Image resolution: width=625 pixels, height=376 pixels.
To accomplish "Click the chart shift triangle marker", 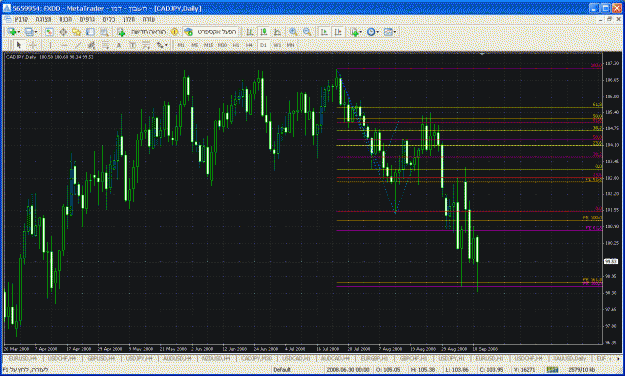I will [x=482, y=53].
